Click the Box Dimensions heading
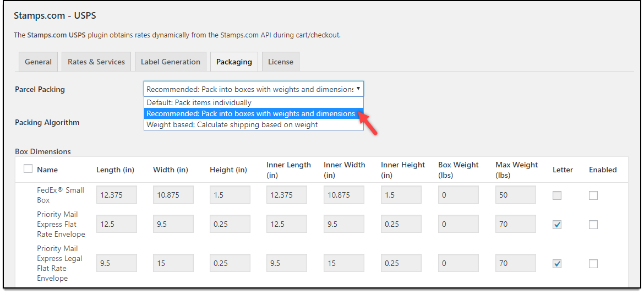The width and height of the screenshot is (644, 294). 43,151
